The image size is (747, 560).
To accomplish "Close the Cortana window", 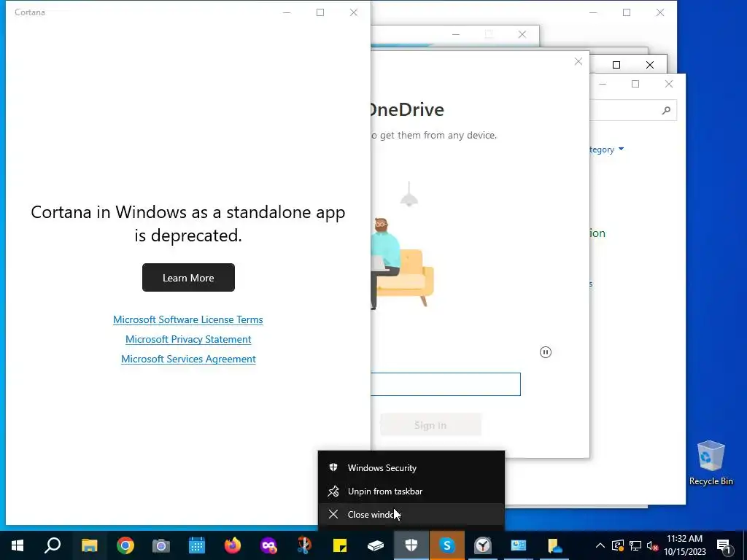I will [x=354, y=12].
